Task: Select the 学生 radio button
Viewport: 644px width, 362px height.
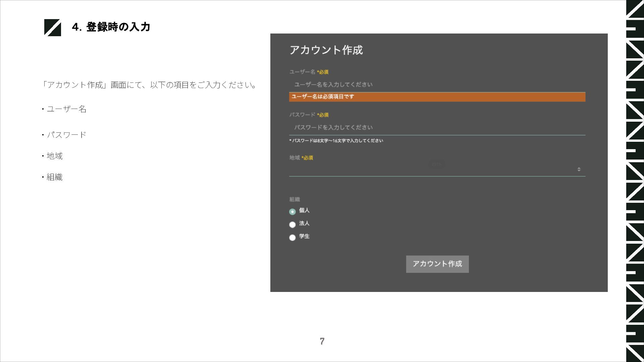Action: coord(292,238)
